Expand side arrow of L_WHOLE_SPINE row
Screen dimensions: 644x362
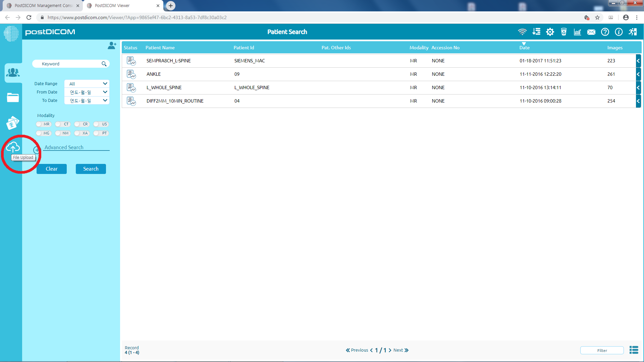(x=638, y=87)
